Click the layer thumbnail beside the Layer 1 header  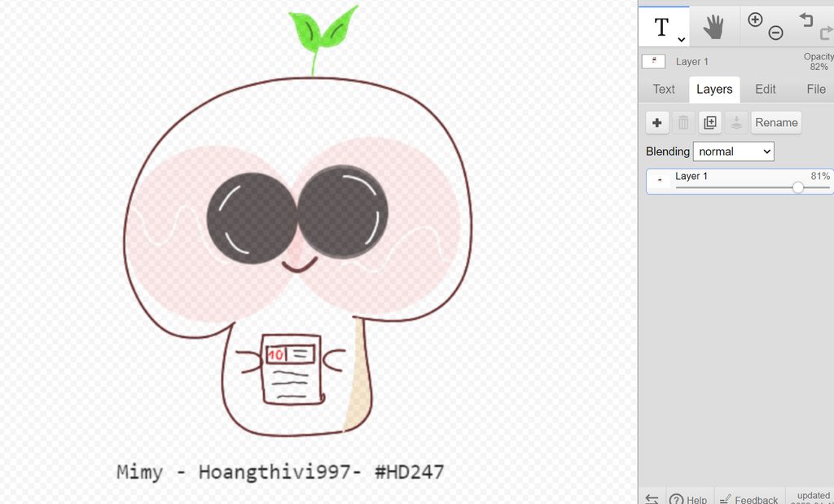[654, 61]
